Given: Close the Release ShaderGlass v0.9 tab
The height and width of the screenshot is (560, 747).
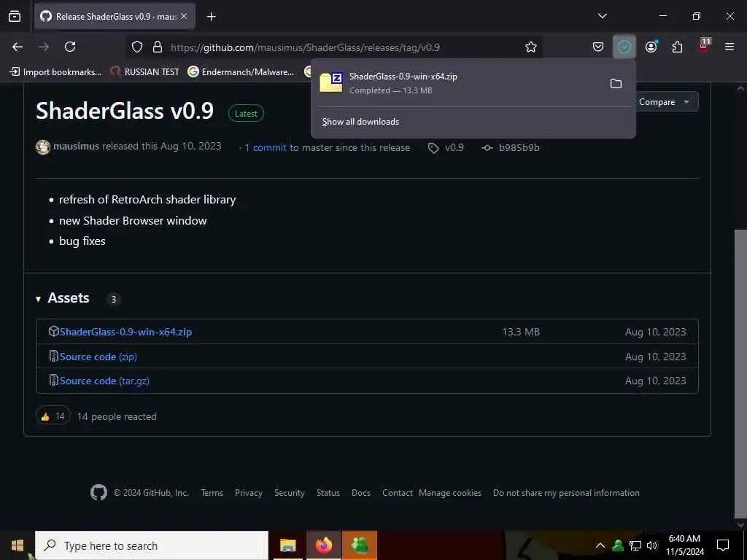Looking at the screenshot, I should (184, 16).
